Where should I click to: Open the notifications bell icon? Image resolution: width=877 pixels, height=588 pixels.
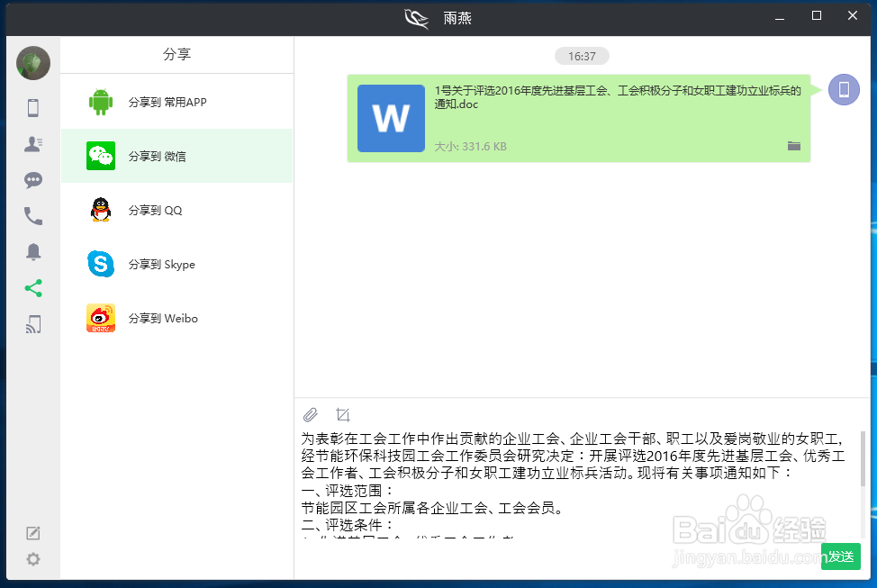[33, 251]
